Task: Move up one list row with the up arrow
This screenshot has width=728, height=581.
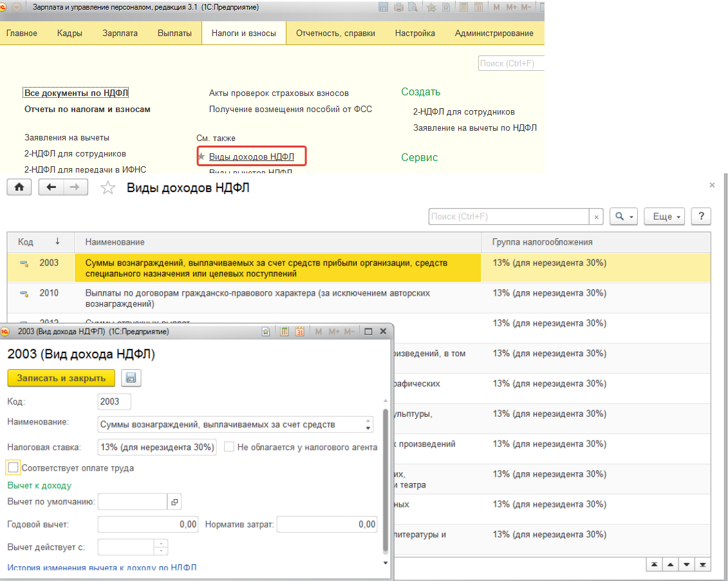Action: [x=671, y=564]
